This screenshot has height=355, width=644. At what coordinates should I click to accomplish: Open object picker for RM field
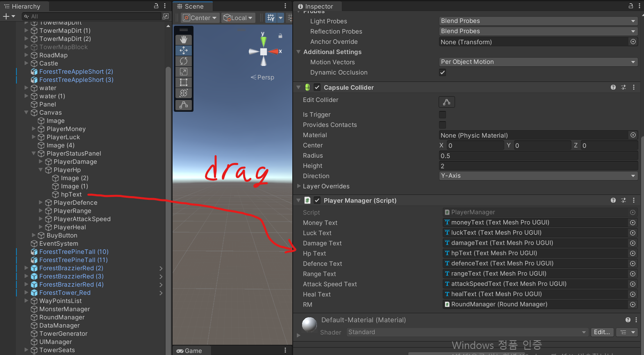(x=633, y=305)
